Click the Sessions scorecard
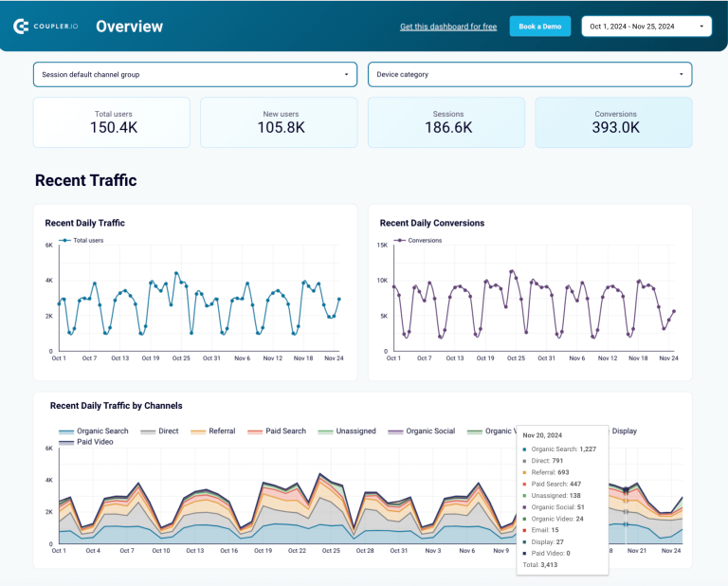 click(x=447, y=122)
